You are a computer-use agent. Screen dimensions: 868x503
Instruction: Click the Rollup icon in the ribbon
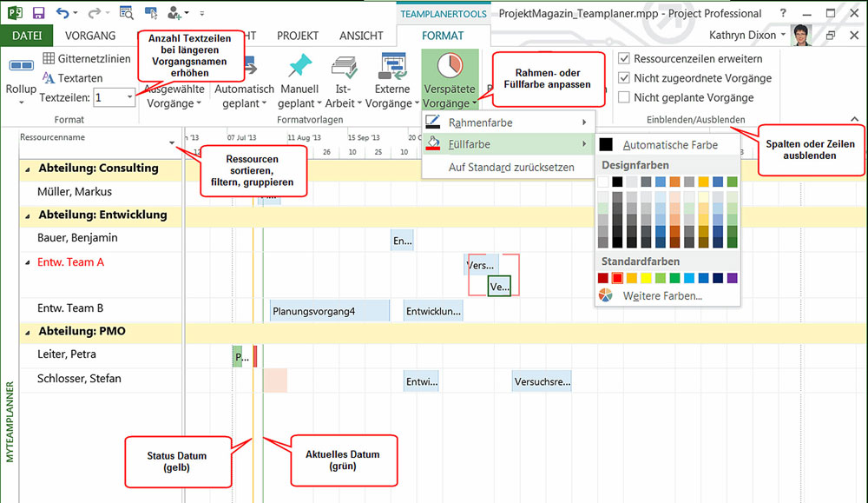click(x=21, y=66)
